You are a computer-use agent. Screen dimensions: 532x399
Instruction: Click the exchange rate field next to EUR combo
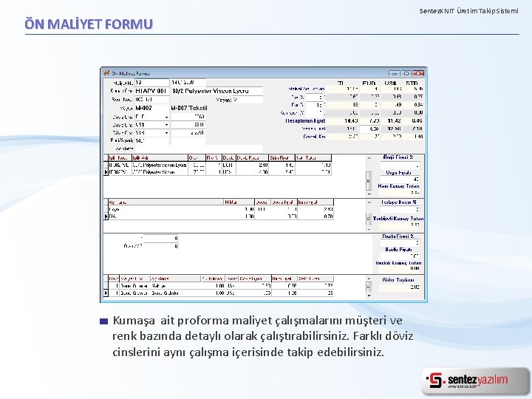click(188, 117)
